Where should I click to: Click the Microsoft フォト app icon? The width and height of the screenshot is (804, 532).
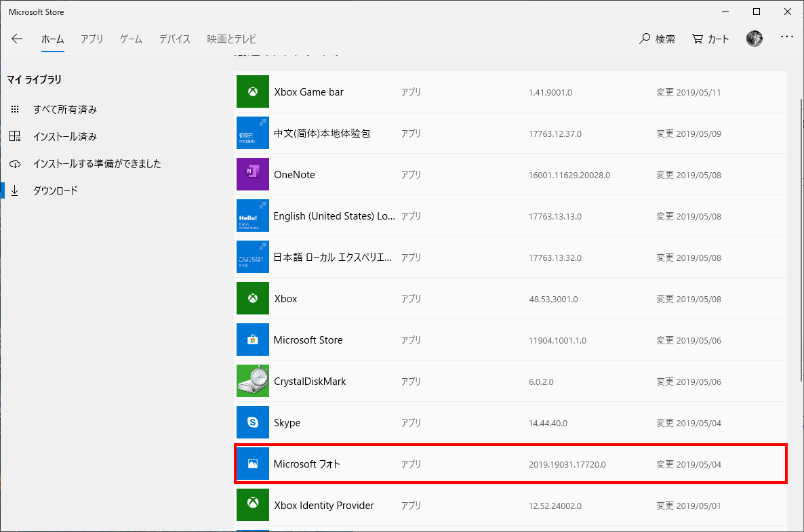[x=253, y=464]
